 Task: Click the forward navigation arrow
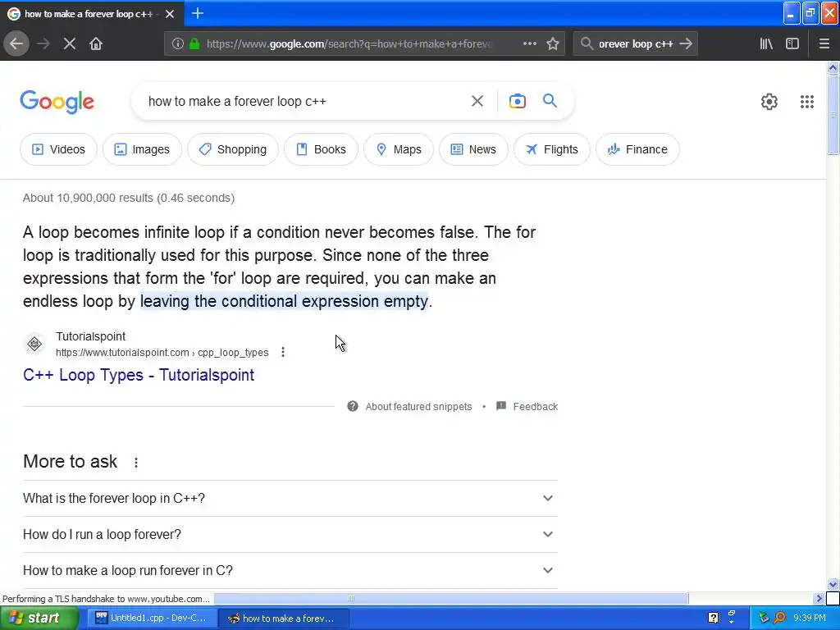coord(43,44)
